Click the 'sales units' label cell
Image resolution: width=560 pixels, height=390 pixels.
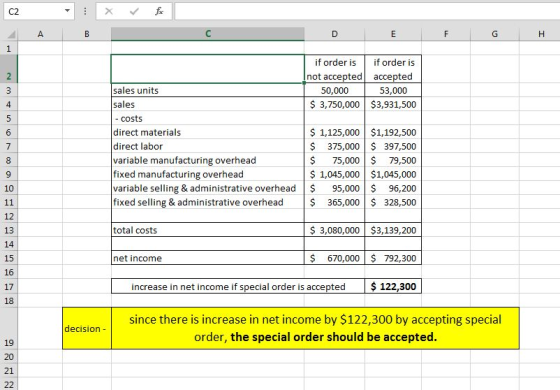[x=208, y=90]
